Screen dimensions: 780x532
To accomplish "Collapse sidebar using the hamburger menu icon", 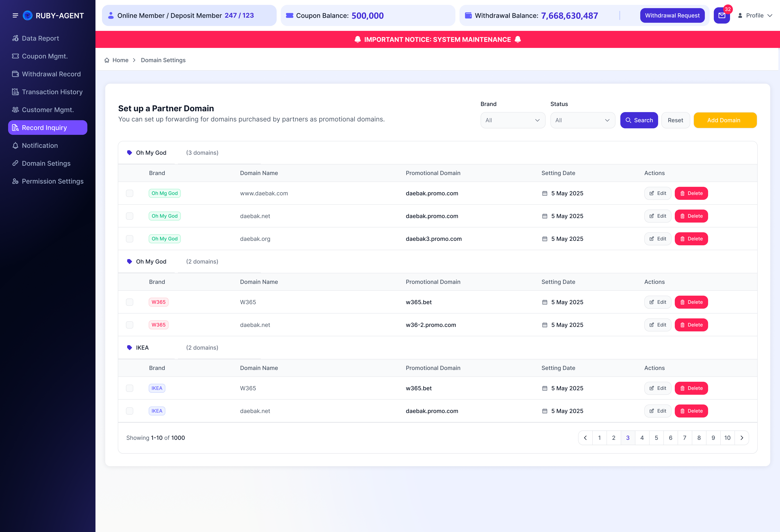I will pos(15,15).
